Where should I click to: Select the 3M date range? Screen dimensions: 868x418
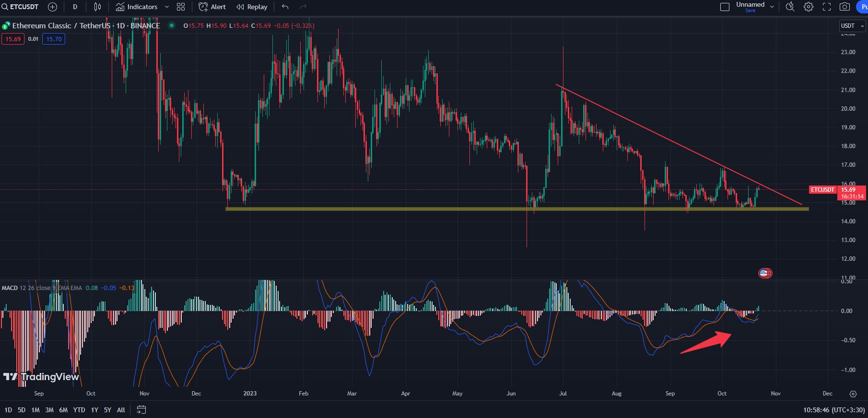pos(49,410)
